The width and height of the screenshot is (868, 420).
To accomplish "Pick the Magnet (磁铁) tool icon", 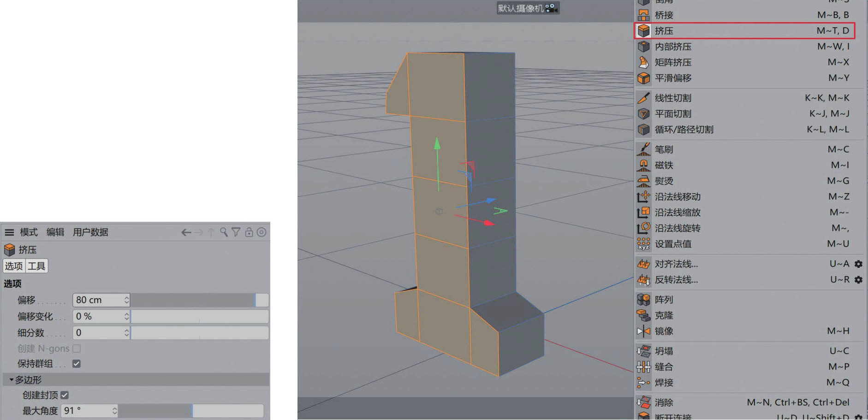I will [643, 165].
